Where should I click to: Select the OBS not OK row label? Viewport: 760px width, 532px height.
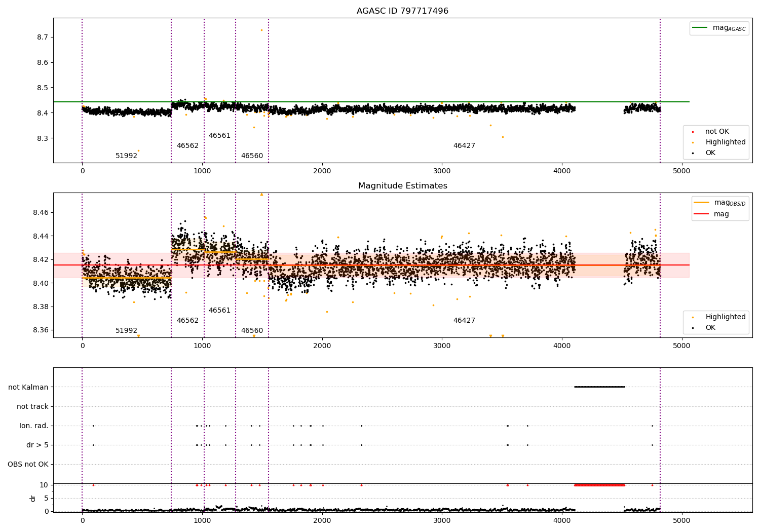pos(28,465)
